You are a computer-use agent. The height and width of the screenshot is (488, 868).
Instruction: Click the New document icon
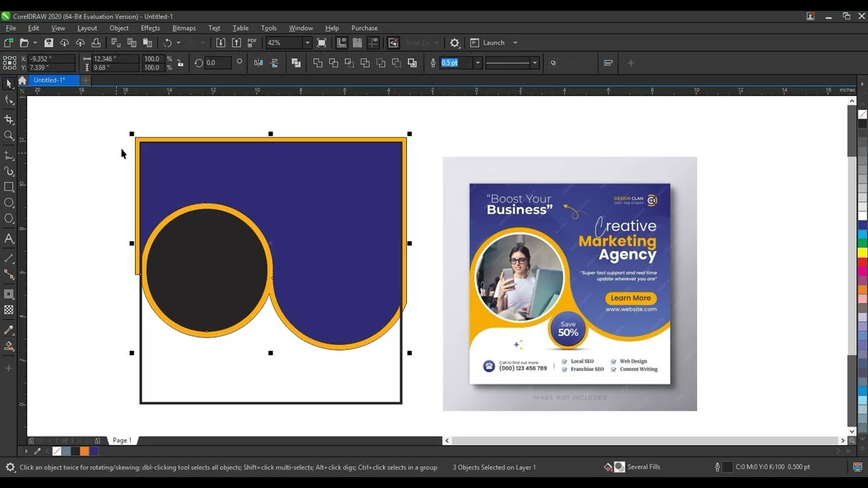(x=9, y=43)
